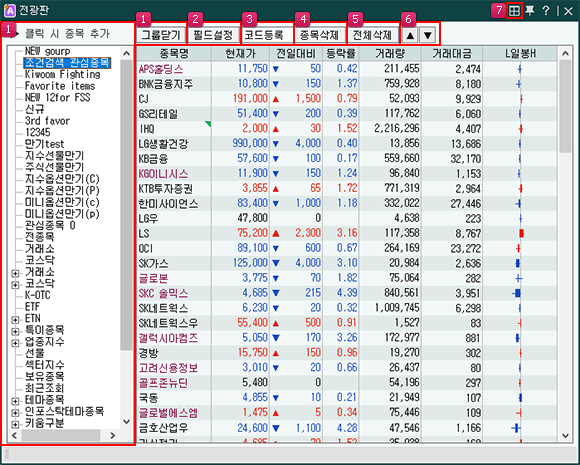Click the arrow icon beside 클릭 시 종목 추가
The width and height of the screenshot is (580, 465).
(x=15, y=34)
